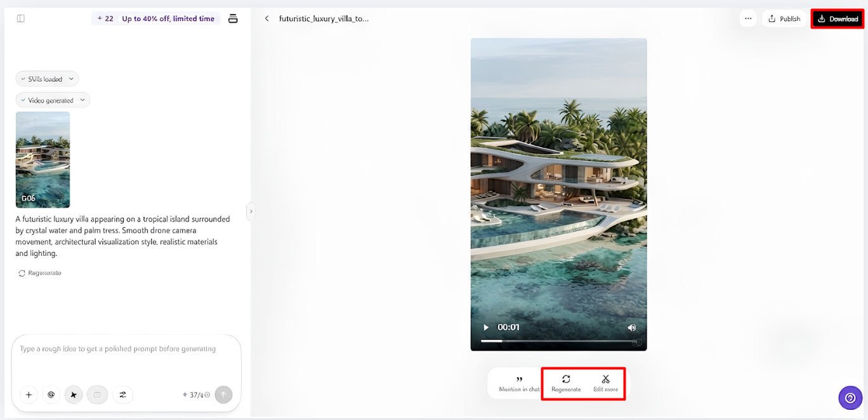Open the generated villa video thumbnail in chat
This screenshot has height=420, width=868.
43,160
